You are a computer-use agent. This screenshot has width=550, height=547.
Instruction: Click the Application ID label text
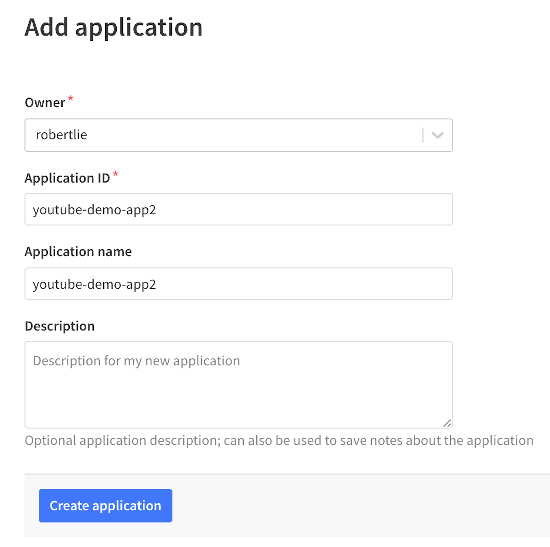67,178
